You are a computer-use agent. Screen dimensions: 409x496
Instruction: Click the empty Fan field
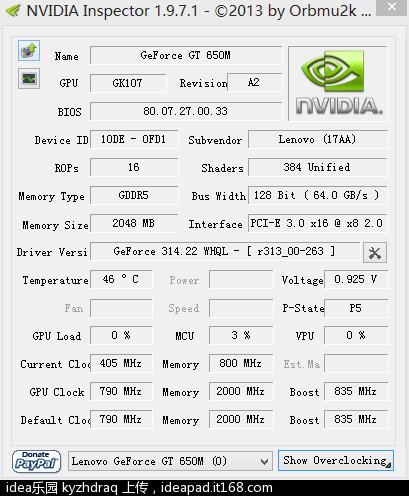[x=121, y=308]
